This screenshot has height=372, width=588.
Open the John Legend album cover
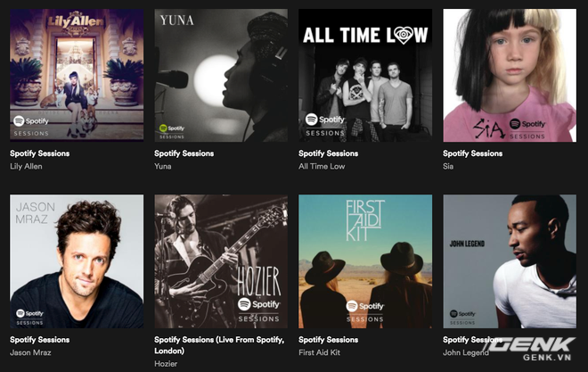(510, 261)
